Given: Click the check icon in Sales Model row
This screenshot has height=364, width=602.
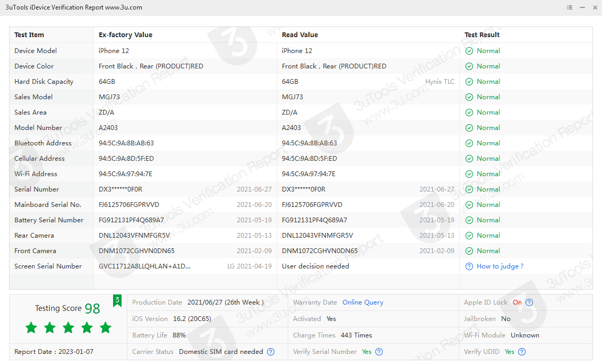Looking at the screenshot, I should click(469, 97).
